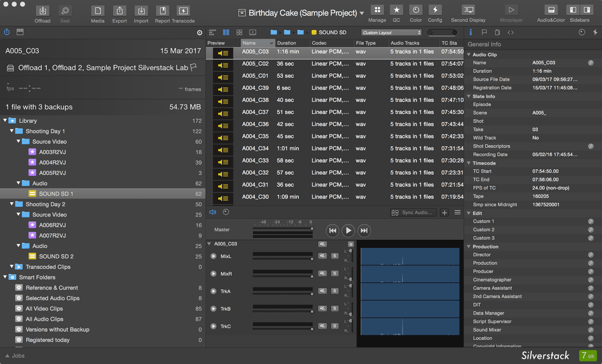Mute the whole A005_C03 clip
This screenshot has width=602, height=364.
tap(322, 244)
